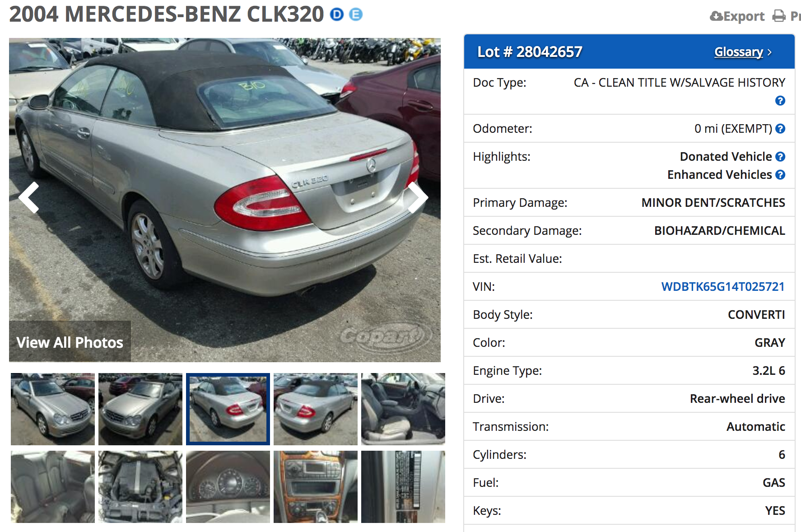801x532 pixels.
Task: Show the previous photo with left arrow
Action: tap(29, 197)
